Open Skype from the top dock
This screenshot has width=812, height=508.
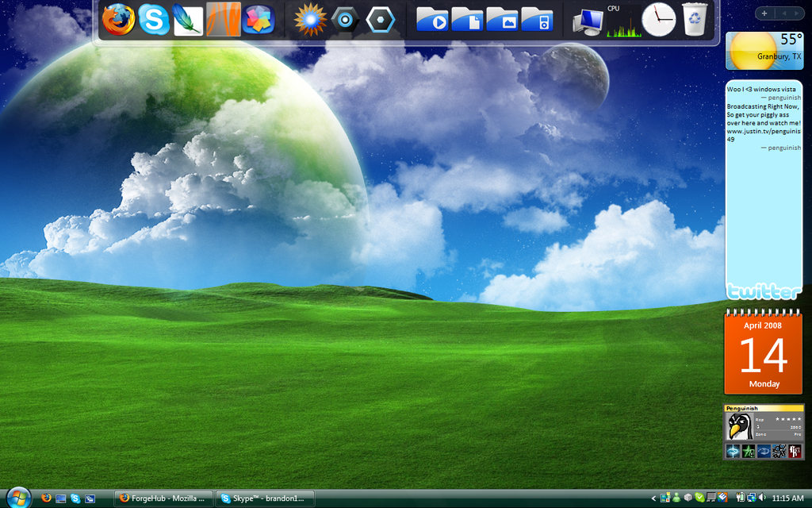(x=154, y=20)
